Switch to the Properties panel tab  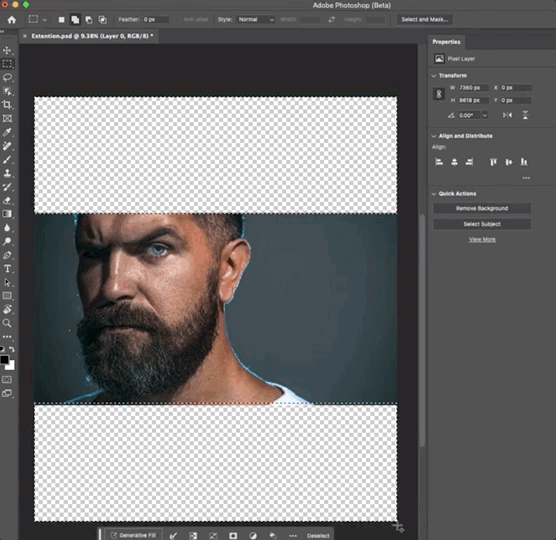pos(446,42)
